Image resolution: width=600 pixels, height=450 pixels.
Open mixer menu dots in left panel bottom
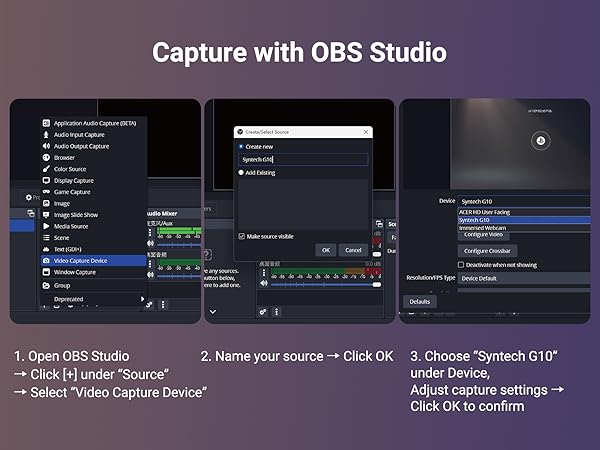(x=163, y=305)
